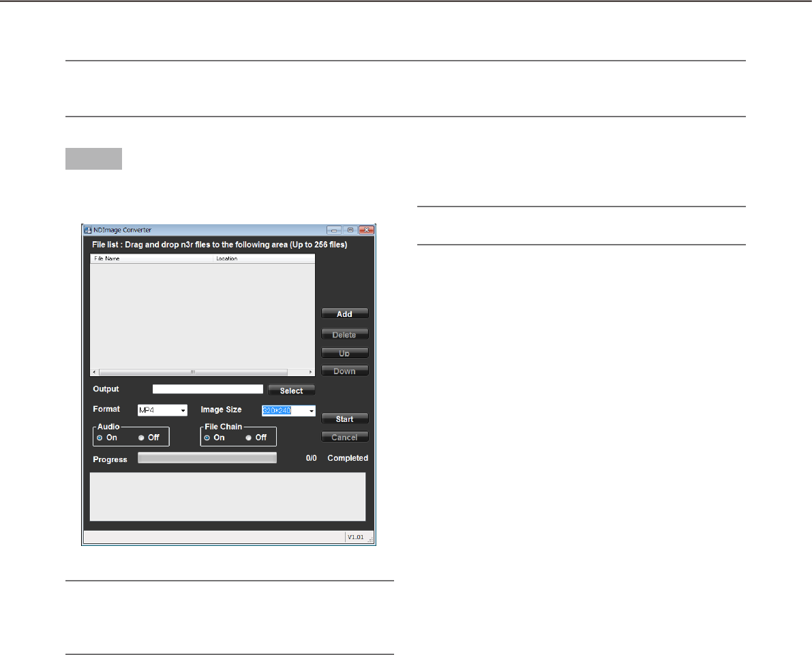This screenshot has width=812, height=655.
Task: Click the Down button
Action: click(344, 371)
